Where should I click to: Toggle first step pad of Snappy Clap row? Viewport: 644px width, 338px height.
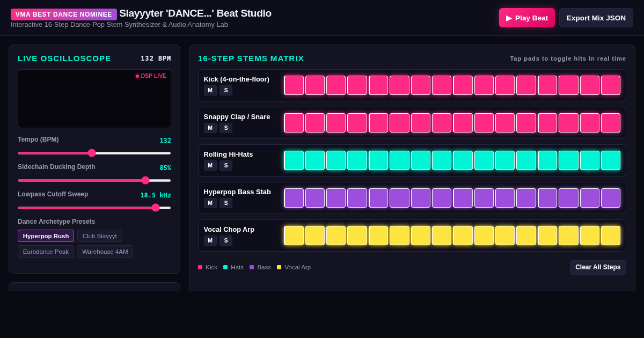pyautogui.click(x=294, y=123)
